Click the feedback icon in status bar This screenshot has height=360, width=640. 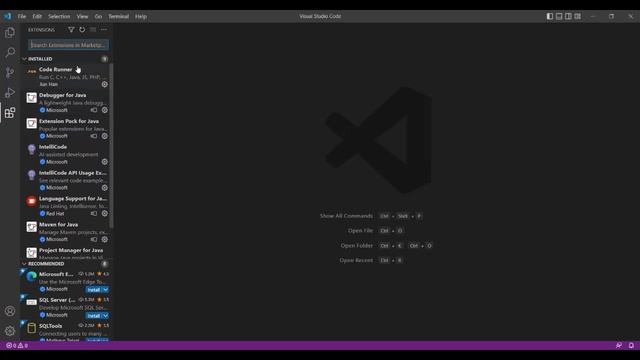619,345
